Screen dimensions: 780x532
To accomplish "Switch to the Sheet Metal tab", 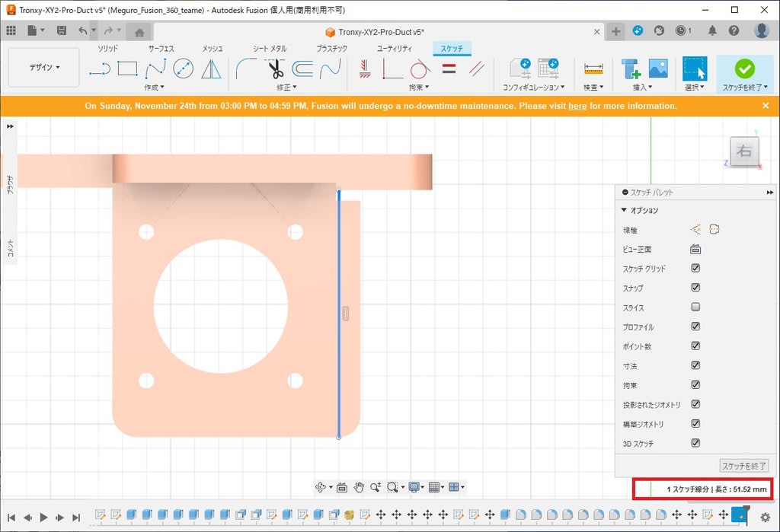I will [270, 48].
